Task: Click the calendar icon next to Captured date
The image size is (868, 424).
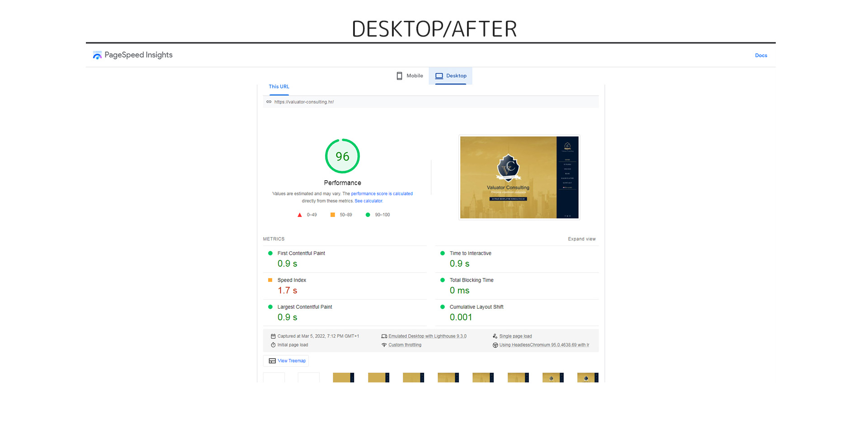Action: 273,336
